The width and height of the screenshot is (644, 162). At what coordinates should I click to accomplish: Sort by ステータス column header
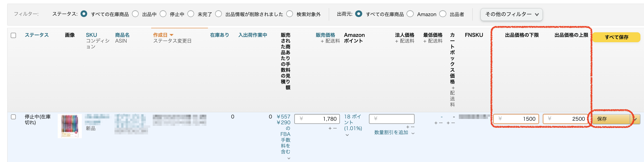click(x=36, y=35)
